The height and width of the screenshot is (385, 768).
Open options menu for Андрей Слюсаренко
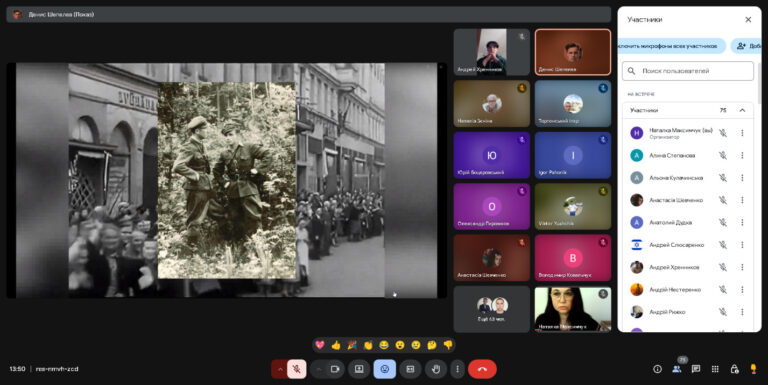coord(742,245)
